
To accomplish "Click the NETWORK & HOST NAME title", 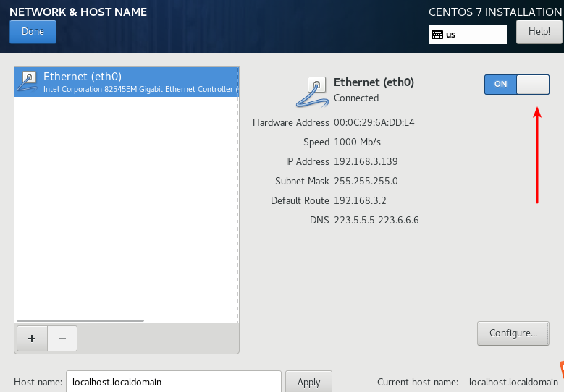I will point(78,12).
